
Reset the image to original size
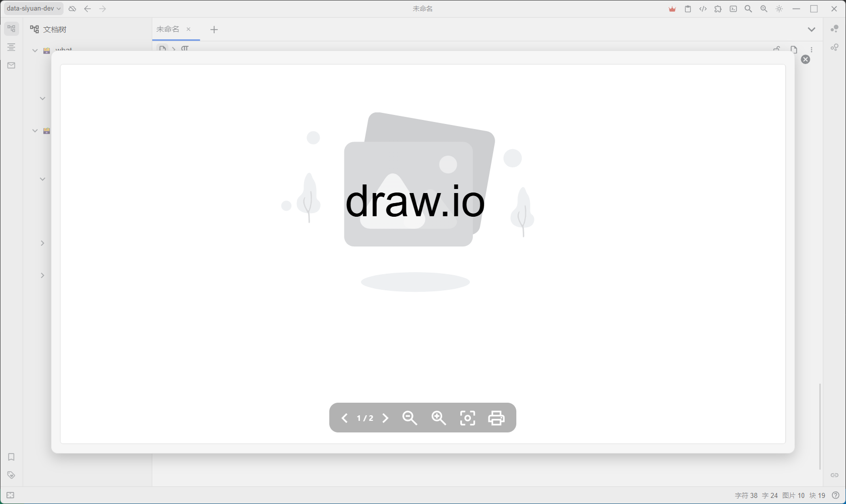467,418
